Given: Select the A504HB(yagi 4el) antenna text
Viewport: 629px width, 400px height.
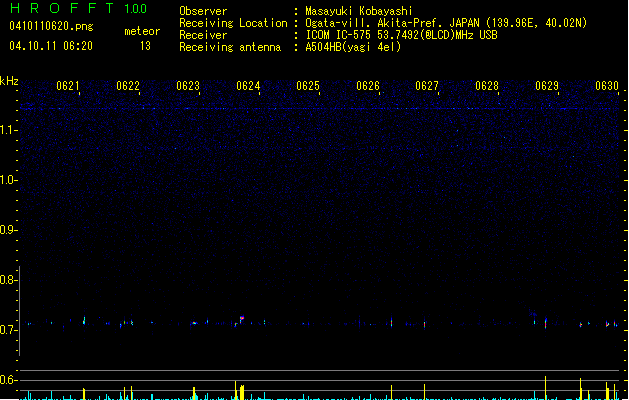Looking at the screenshot, I should click(353, 47).
